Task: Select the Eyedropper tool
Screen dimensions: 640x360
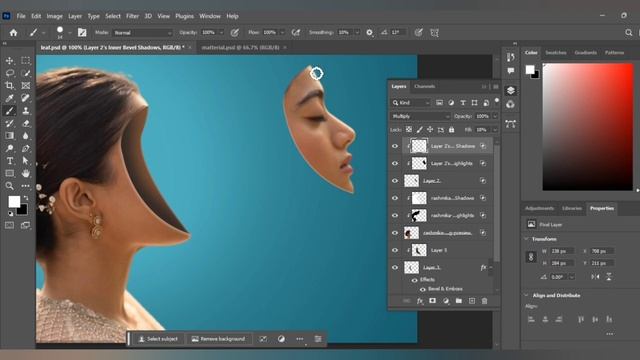Action: pyautogui.click(x=9, y=98)
